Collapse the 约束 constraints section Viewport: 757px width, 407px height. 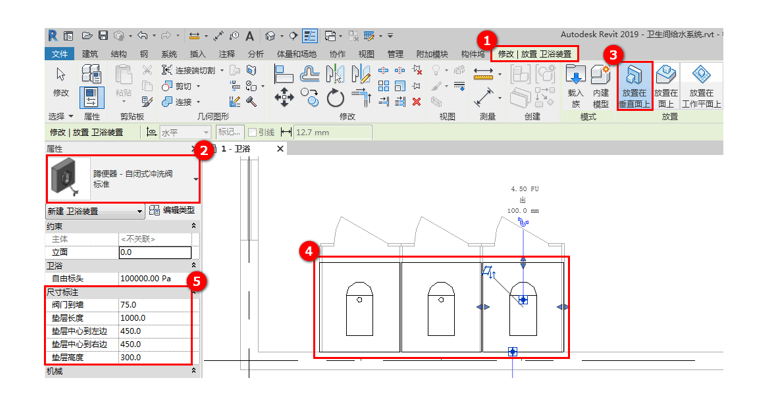[194, 226]
